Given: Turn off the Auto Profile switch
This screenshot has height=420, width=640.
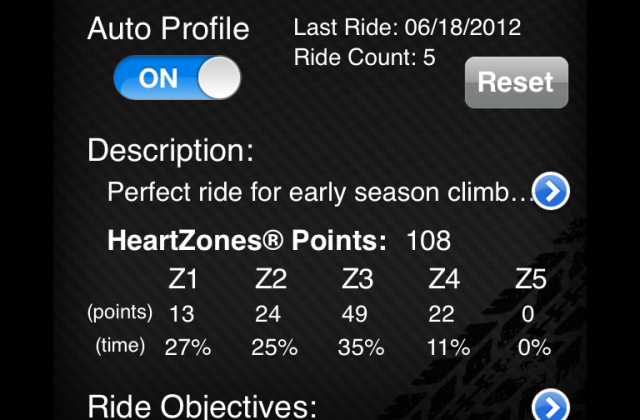Looking at the screenshot, I should (177, 78).
